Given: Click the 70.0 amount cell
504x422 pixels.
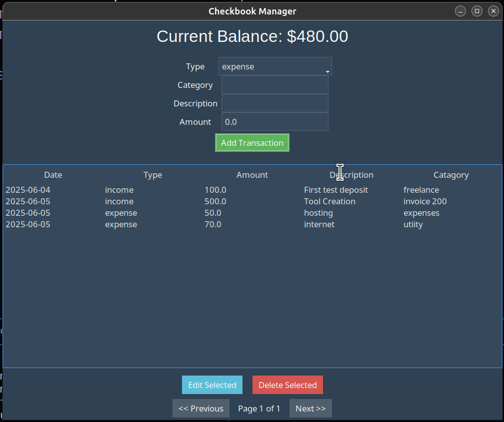Looking at the screenshot, I should [x=213, y=225].
